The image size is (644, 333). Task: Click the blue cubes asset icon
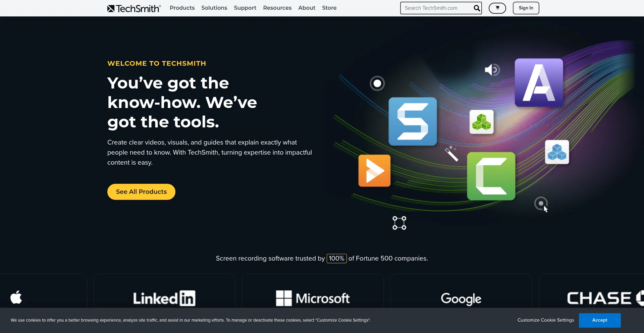pos(557,152)
